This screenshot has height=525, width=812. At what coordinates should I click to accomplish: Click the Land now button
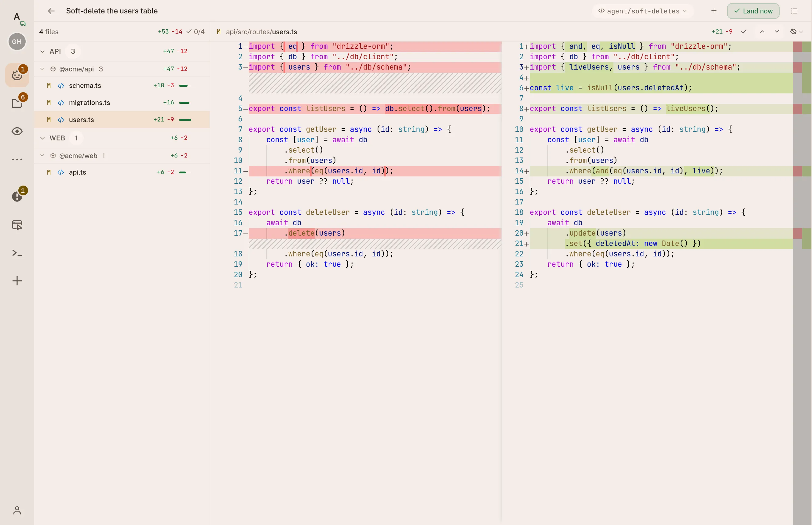(x=753, y=11)
